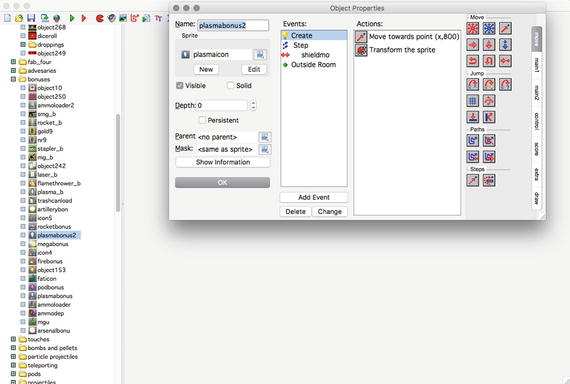Viewport: 570px width, 384px height.
Task: Click in the Depth input field
Action: (x=222, y=105)
